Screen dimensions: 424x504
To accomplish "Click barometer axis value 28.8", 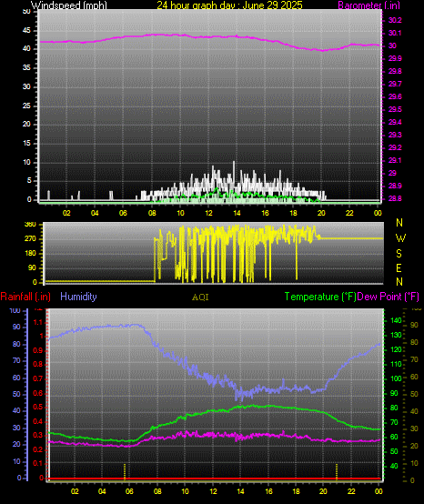I will (395, 198).
